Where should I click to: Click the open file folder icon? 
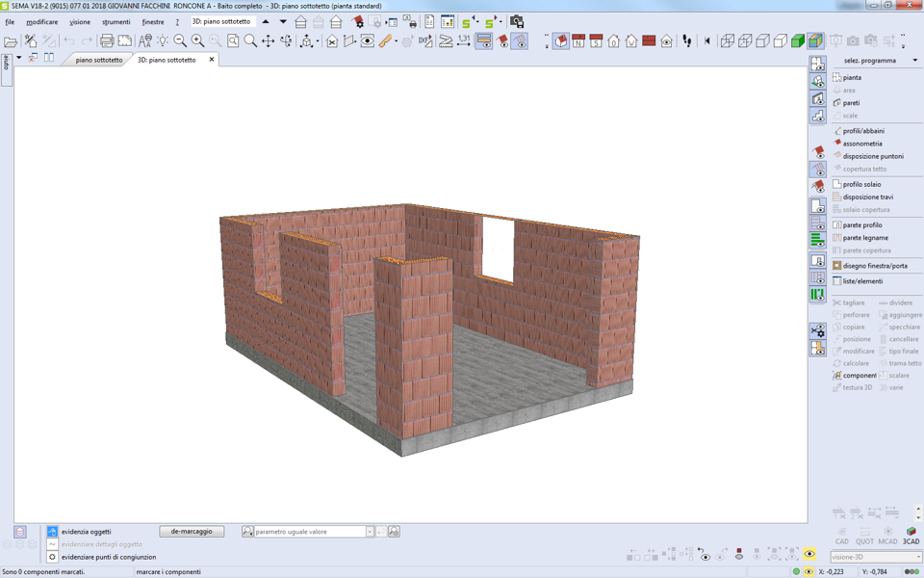[11, 41]
